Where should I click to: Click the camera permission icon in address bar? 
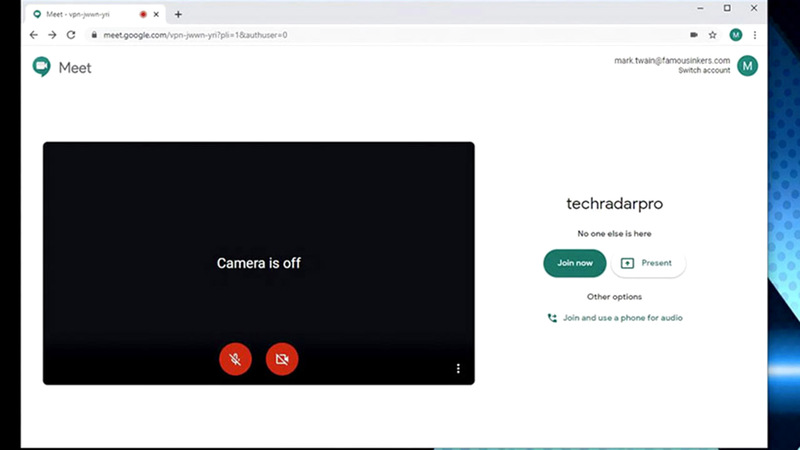click(x=694, y=35)
